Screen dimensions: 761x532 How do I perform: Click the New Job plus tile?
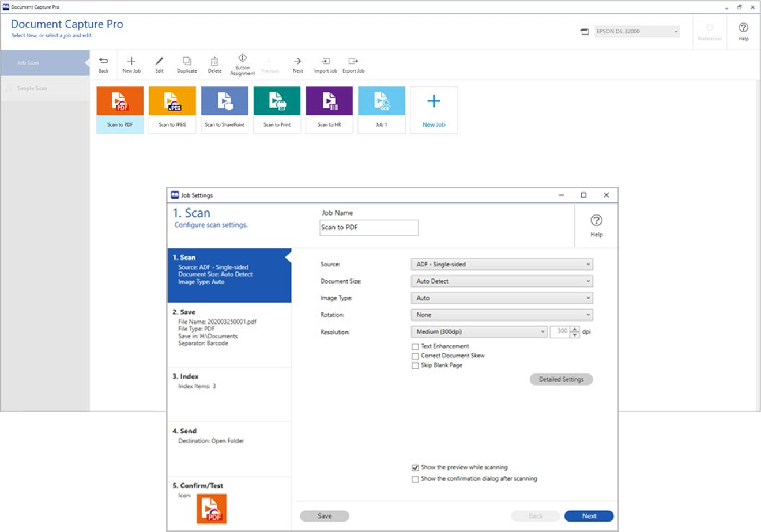pos(434,110)
